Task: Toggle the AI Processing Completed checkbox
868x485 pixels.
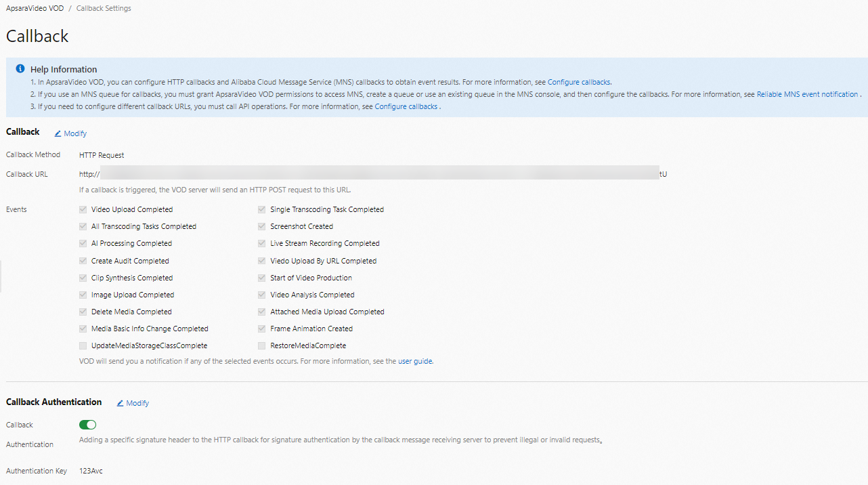Action: (83, 243)
